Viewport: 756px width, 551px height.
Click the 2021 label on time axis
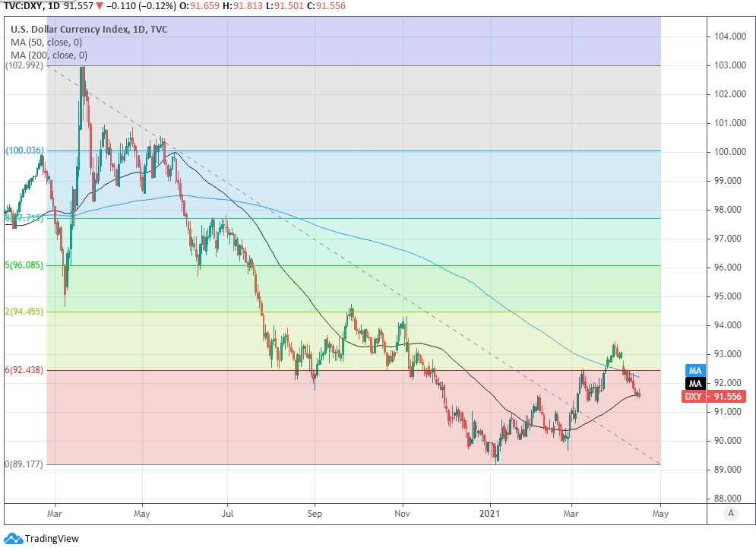point(490,513)
